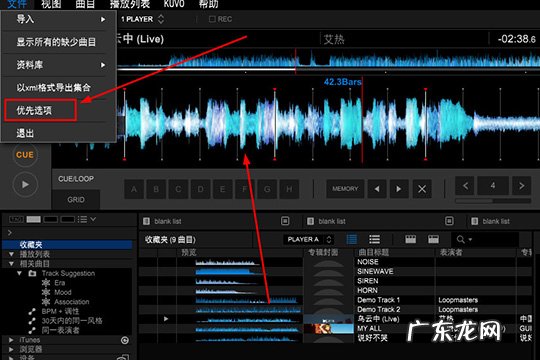Select the simple list view icon
This screenshot has height=360, width=540.
pos(374,239)
